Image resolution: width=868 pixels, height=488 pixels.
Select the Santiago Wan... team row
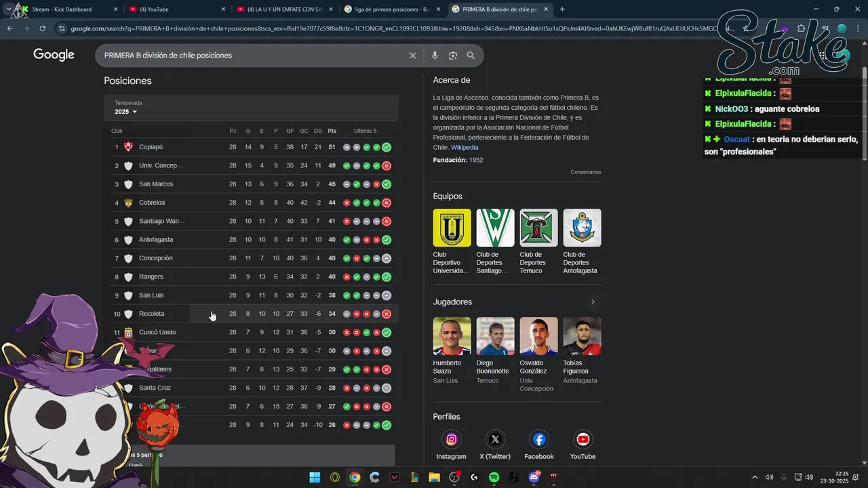click(252, 221)
